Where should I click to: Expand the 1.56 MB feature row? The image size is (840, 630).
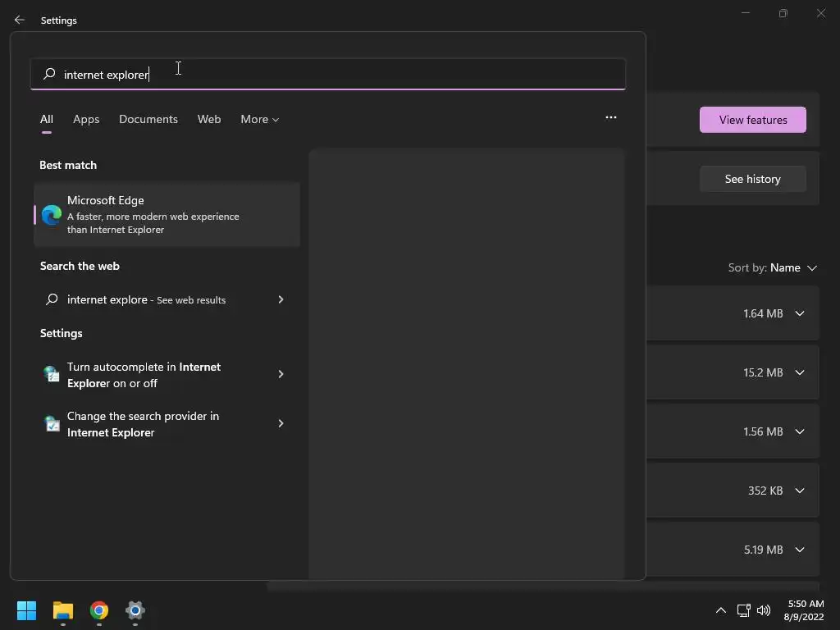point(800,431)
